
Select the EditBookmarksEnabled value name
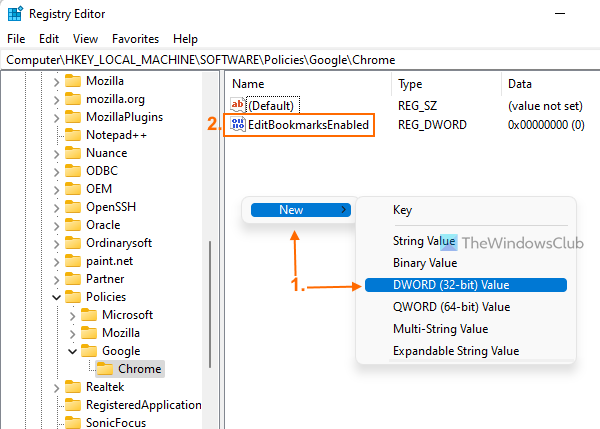click(308, 125)
